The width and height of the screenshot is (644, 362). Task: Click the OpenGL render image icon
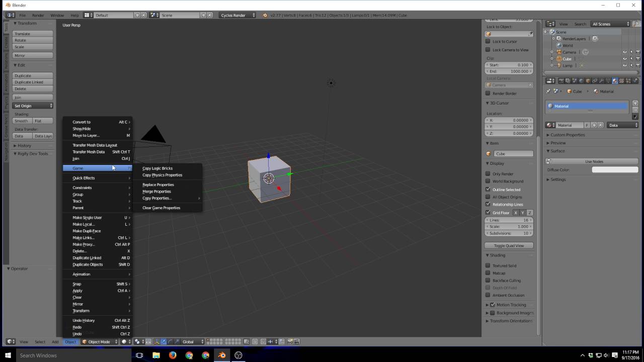pos(290,341)
